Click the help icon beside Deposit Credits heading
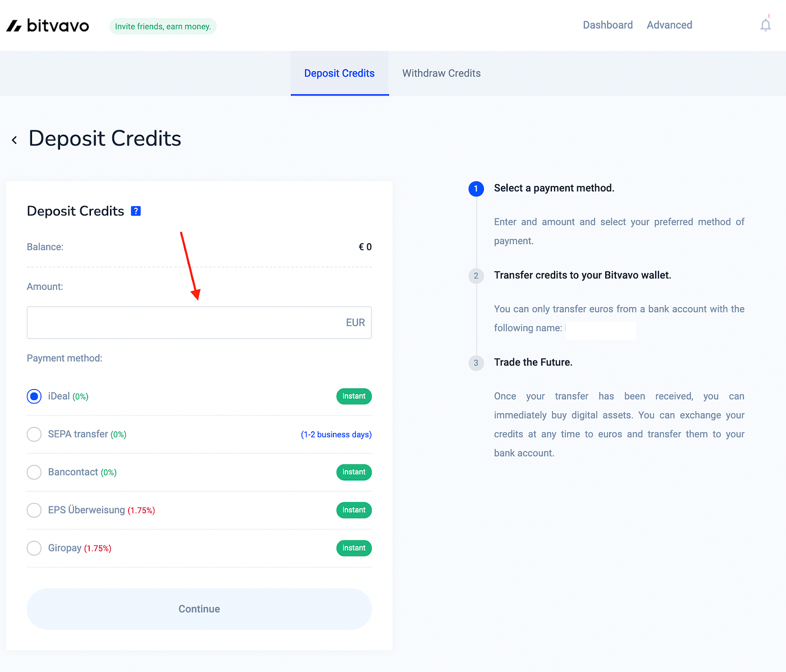The height and width of the screenshot is (672, 786). point(136,211)
